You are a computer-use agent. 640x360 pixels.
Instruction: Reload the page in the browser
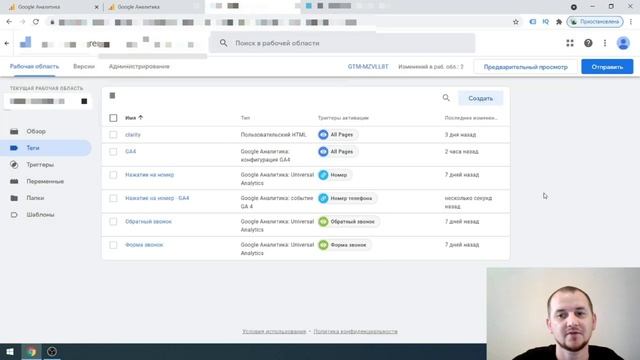tap(36, 22)
